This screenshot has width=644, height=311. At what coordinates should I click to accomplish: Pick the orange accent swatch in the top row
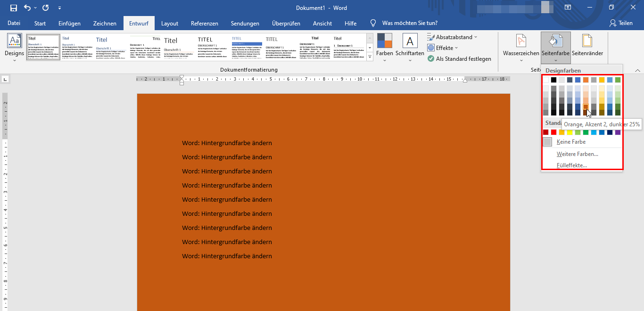(586, 80)
